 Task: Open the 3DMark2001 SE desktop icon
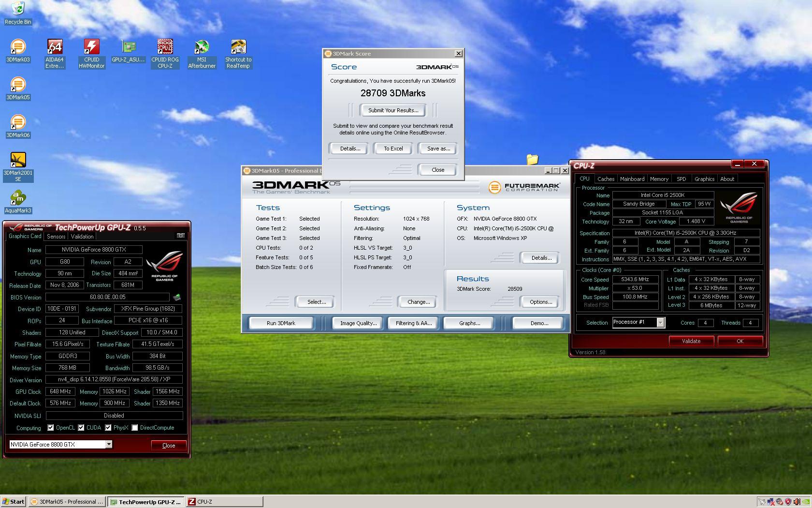tap(18, 167)
